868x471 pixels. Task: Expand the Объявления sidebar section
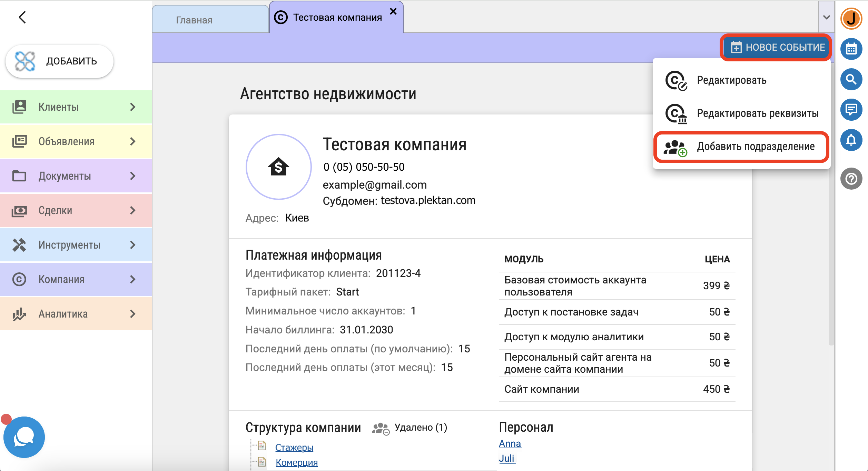click(76, 141)
